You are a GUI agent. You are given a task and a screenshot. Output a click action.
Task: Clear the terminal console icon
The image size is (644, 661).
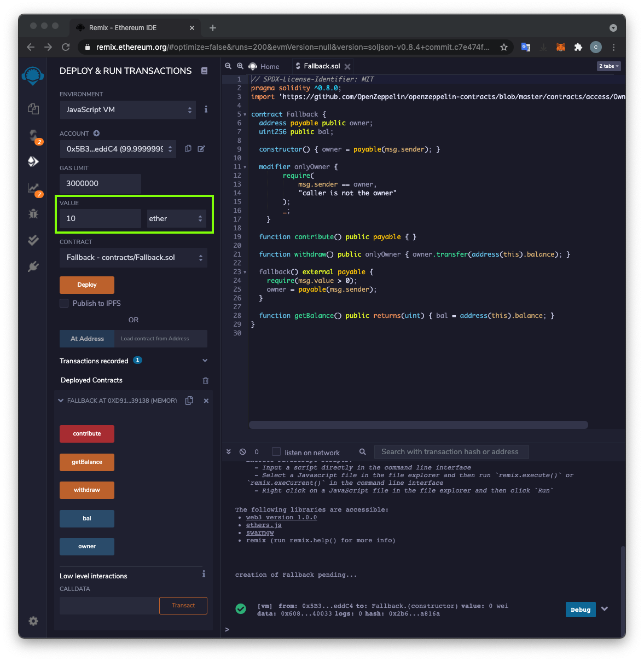(242, 452)
